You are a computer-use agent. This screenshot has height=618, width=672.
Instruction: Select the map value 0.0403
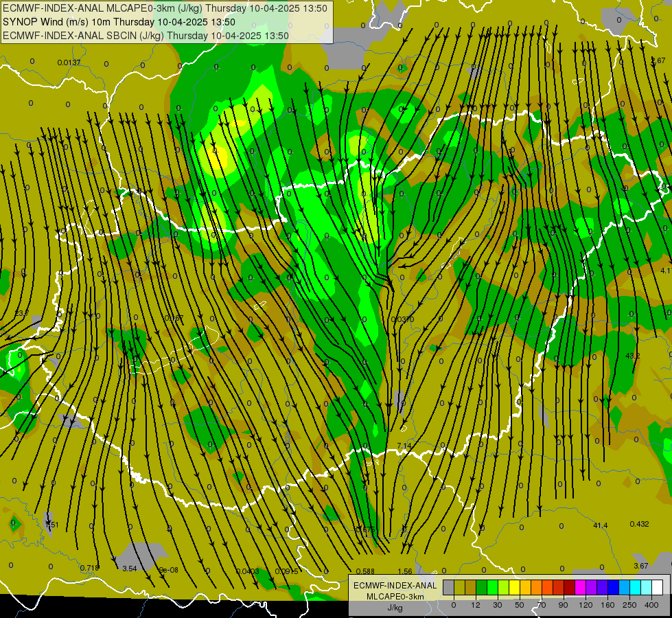click(x=248, y=571)
